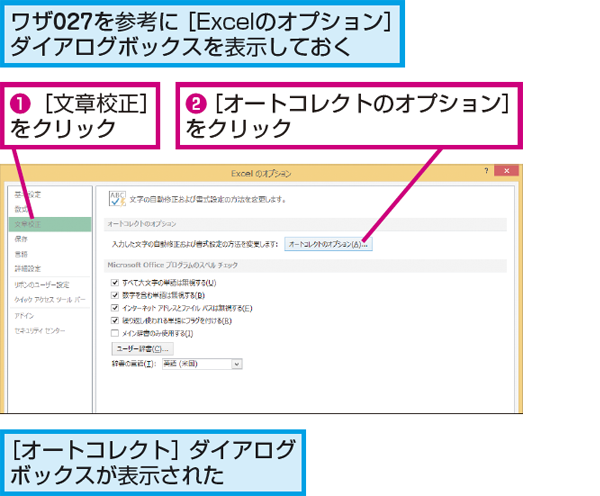Close the Excel のオプション dialog
This screenshot has height=496, width=600.
(x=506, y=171)
